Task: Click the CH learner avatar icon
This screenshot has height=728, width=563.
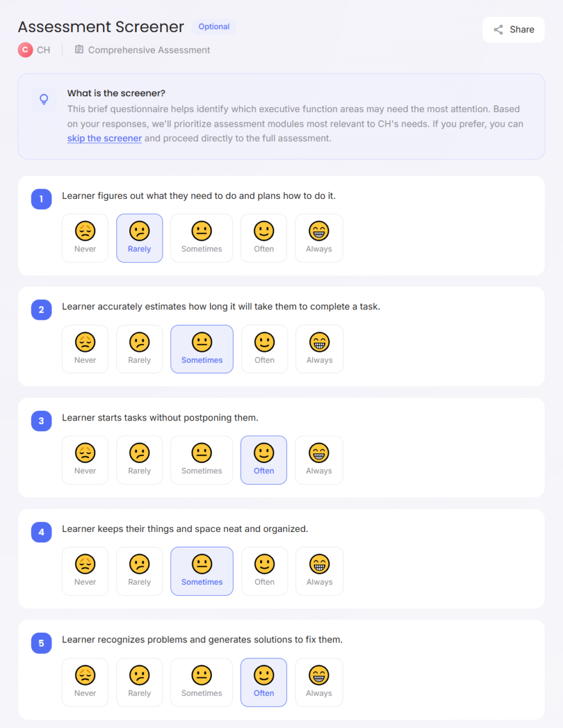Action: [25, 50]
